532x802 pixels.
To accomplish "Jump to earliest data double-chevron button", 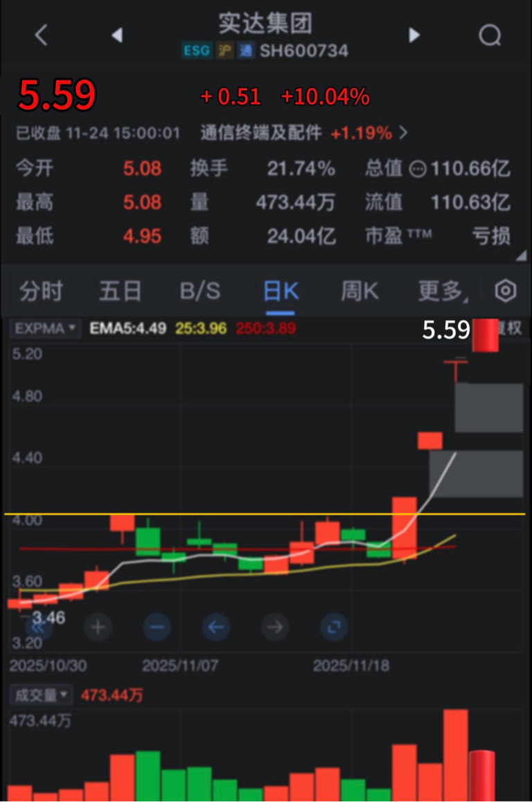I will coord(39,628).
